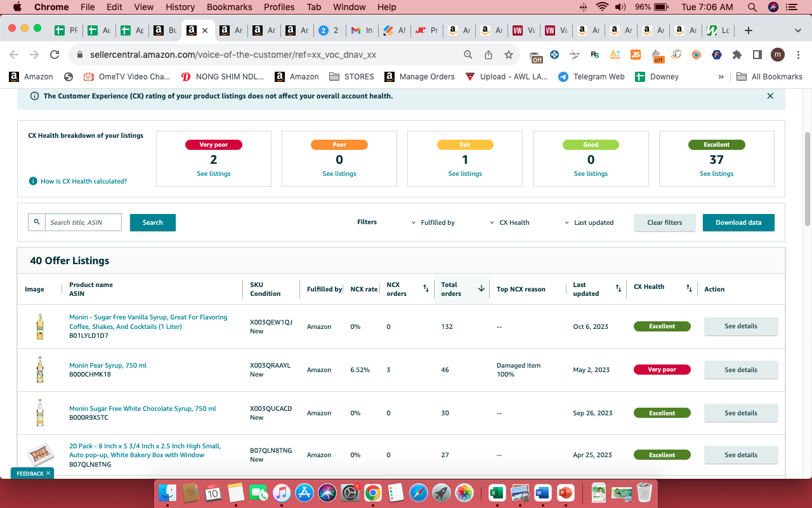Click the RS extension icon
The height and width of the screenshot is (508, 812).
594,55
